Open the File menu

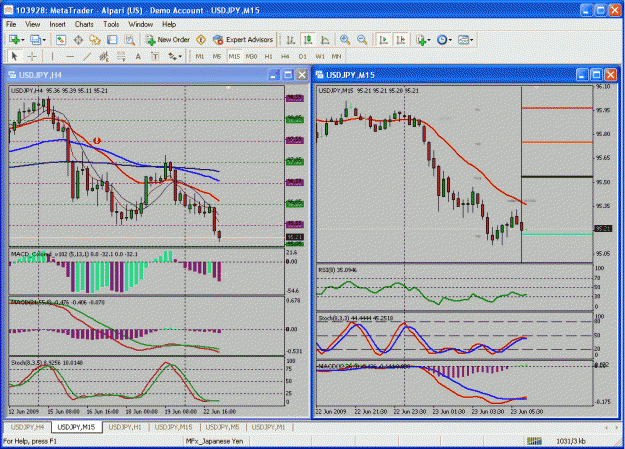coord(11,24)
